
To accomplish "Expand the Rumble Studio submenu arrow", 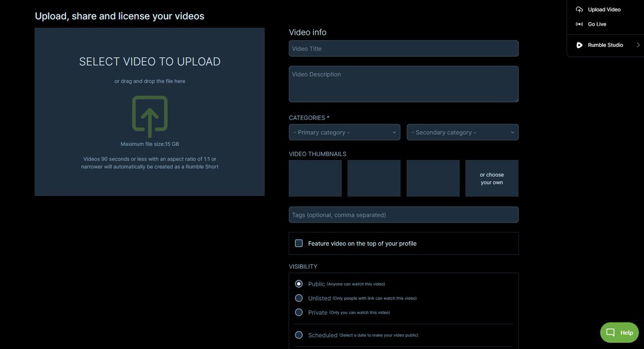I will tap(638, 45).
